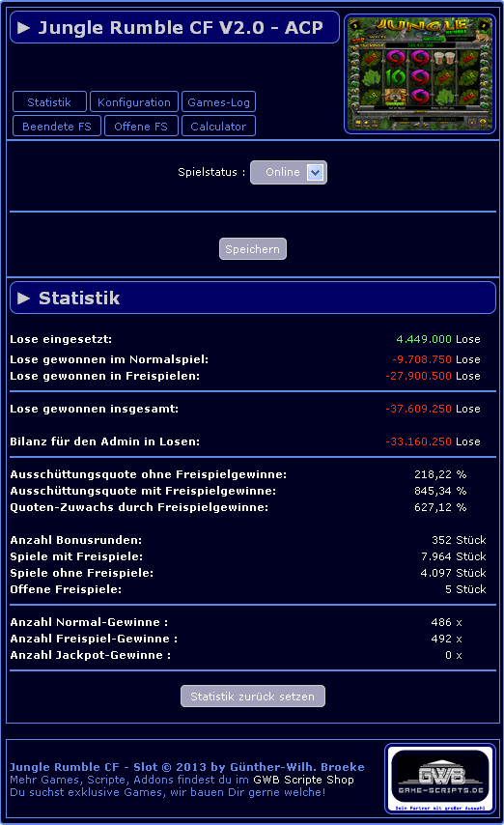The image size is (504, 825).
Task: Open the Games-Log tab
Action: pos(218,101)
